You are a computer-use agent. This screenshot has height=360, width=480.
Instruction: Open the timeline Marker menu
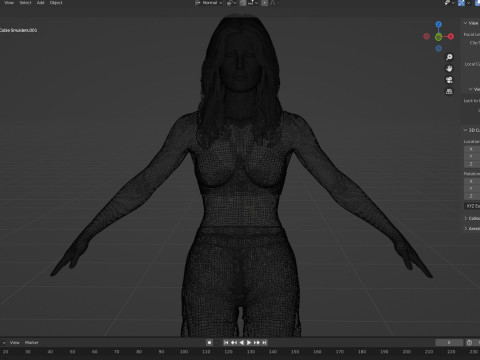click(x=32, y=343)
